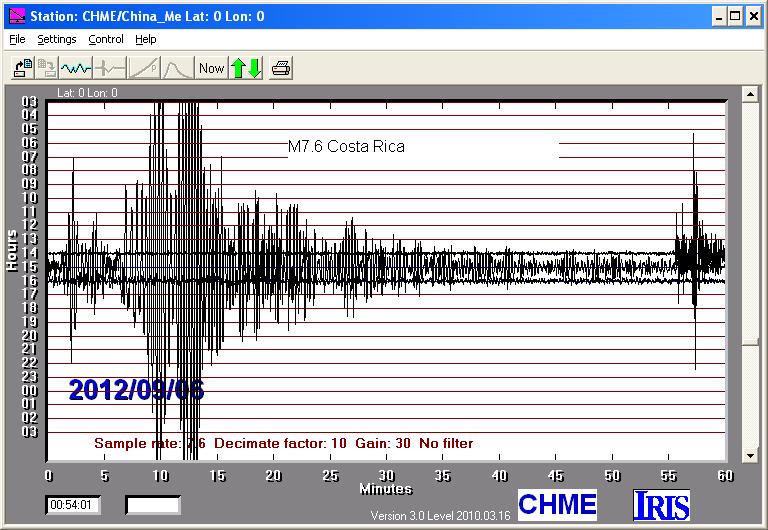Viewport: 768px width, 530px height.
Task: Click the IRIS logo
Action: [661, 504]
